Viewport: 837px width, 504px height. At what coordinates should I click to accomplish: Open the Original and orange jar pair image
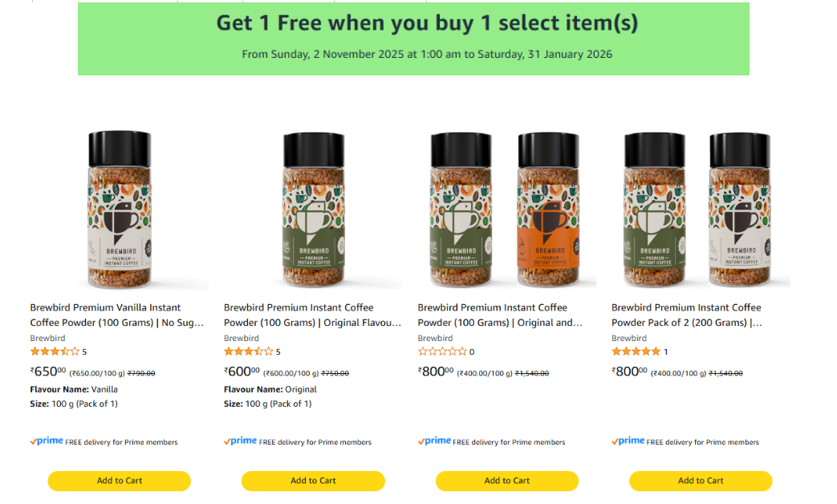[506, 209]
